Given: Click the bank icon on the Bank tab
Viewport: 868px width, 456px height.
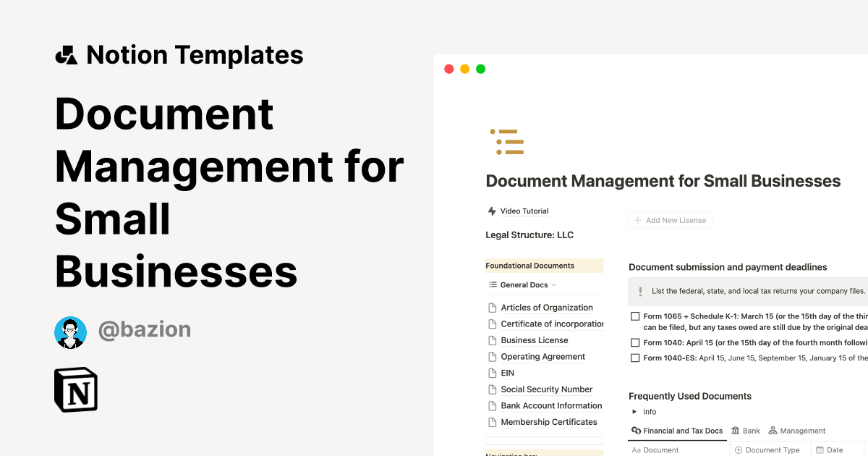Looking at the screenshot, I should (736, 430).
